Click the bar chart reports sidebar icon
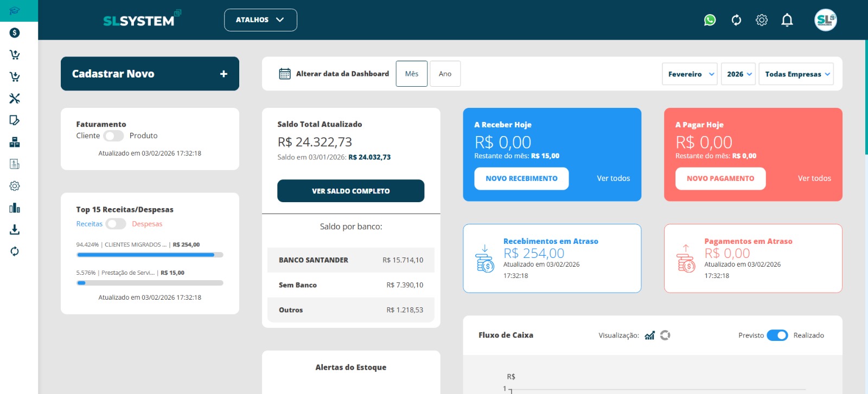The image size is (868, 394). point(15,208)
